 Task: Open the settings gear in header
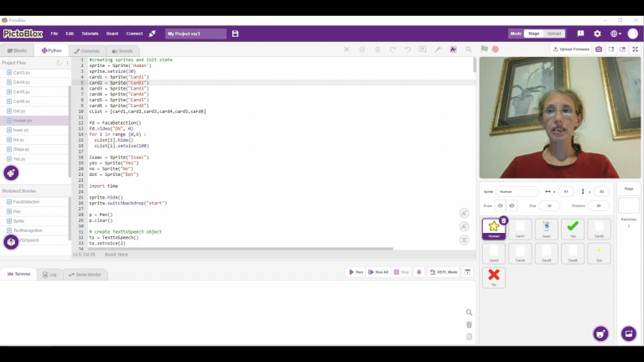tap(597, 34)
